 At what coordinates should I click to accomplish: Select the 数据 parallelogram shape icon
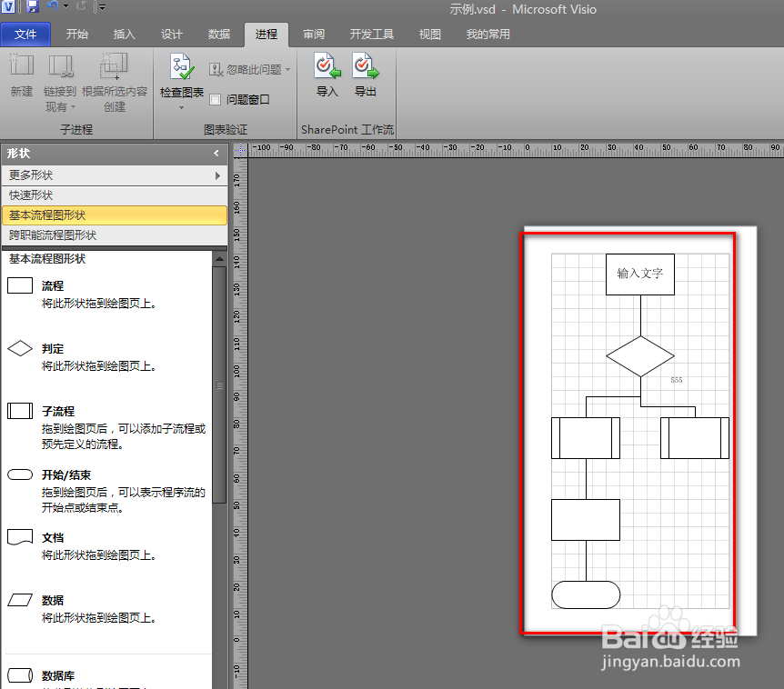click(x=20, y=600)
